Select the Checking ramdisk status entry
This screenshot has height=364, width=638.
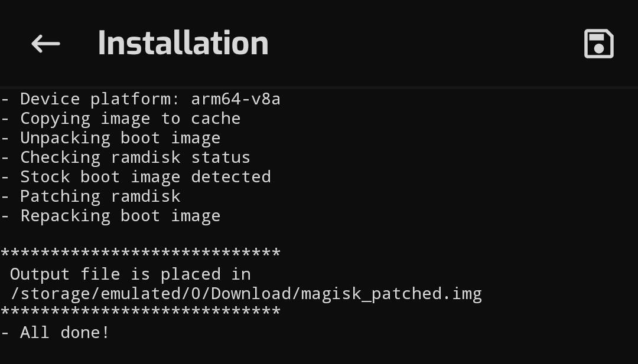(x=125, y=158)
